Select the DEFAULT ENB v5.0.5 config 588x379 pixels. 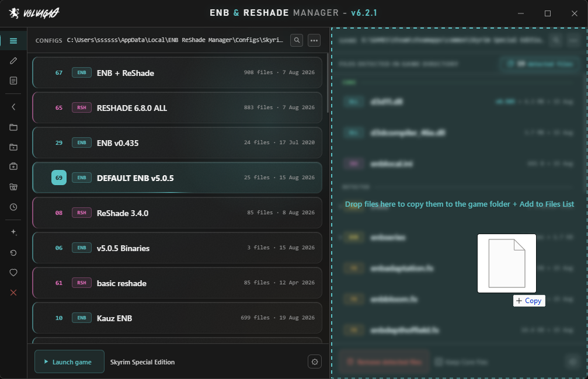pyautogui.click(x=177, y=178)
